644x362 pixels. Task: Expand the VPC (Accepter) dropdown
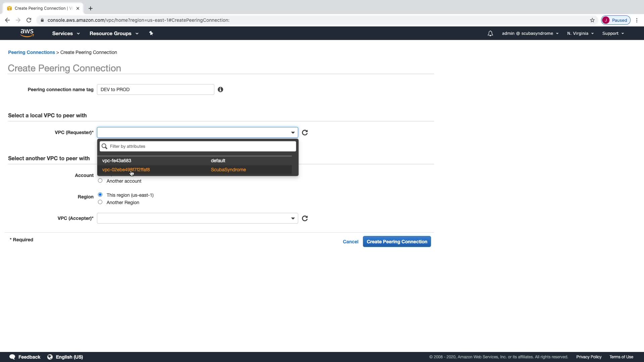(x=293, y=219)
